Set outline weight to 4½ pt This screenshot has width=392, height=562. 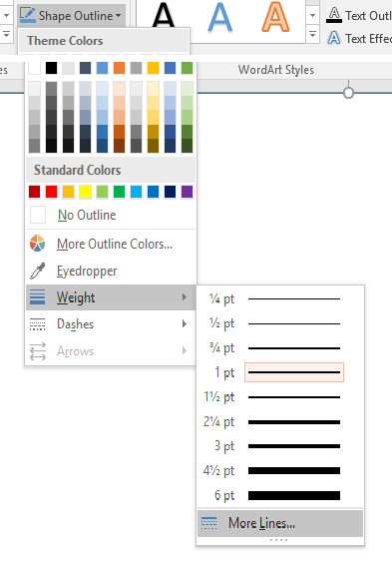coord(280,470)
